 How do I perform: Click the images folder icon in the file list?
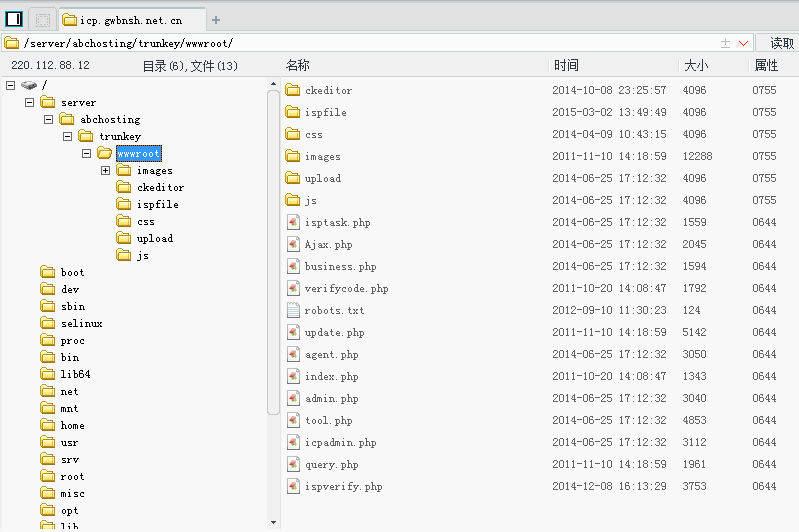tap(292, 156)
